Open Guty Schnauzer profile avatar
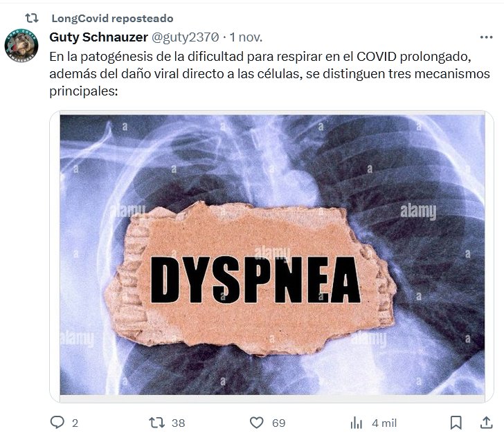 coord(21,45)
